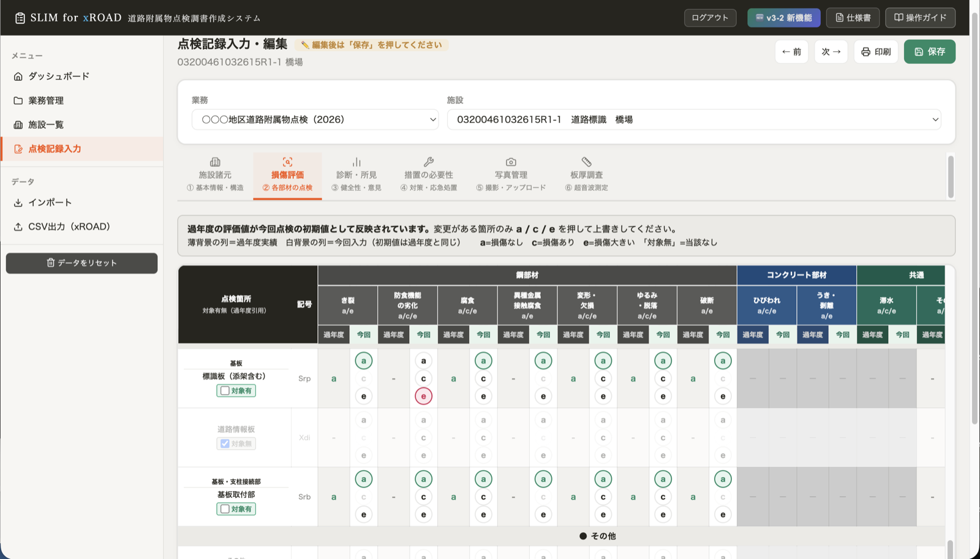Click the 板厚調査 ruler icon
This screenshot has height=559, width=980.
[x=587, y=162]
